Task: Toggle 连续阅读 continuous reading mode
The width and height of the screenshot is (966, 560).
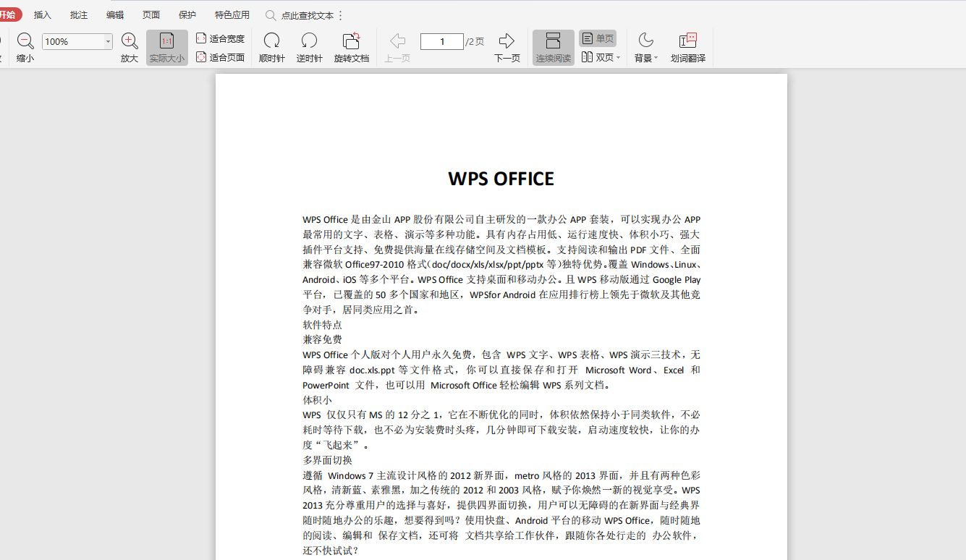Action: point(553,47)
